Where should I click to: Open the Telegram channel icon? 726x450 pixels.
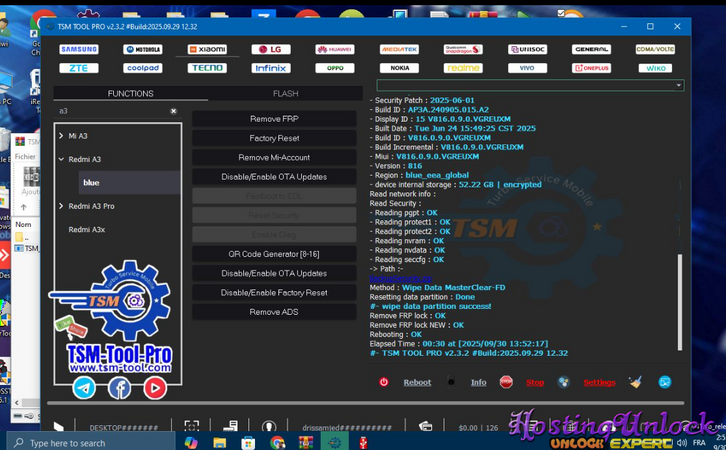[x=84, y=388]
